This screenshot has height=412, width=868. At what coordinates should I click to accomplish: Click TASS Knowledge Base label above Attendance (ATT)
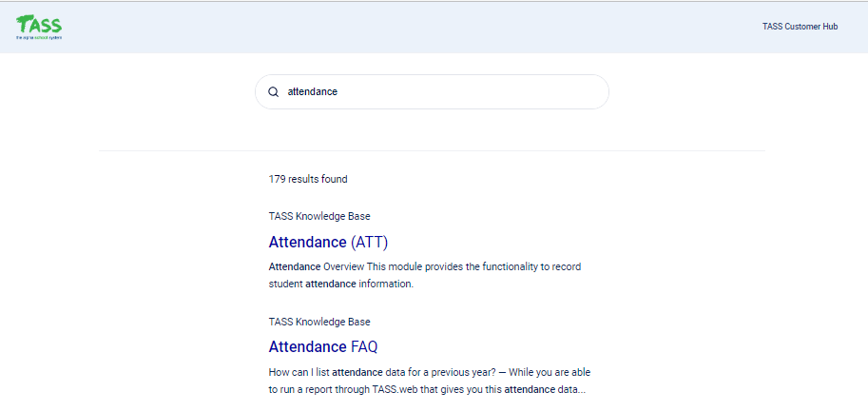(x=319, y=216)
